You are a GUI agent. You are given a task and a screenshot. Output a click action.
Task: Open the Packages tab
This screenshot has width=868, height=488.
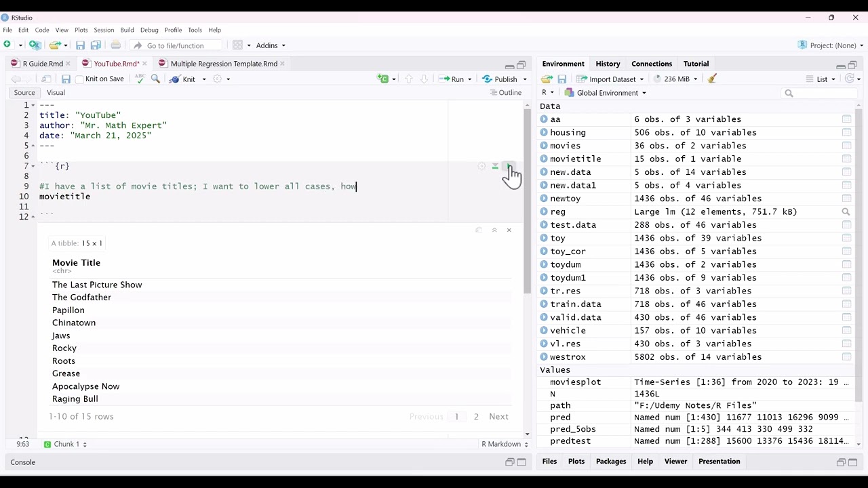pos(611,462)
